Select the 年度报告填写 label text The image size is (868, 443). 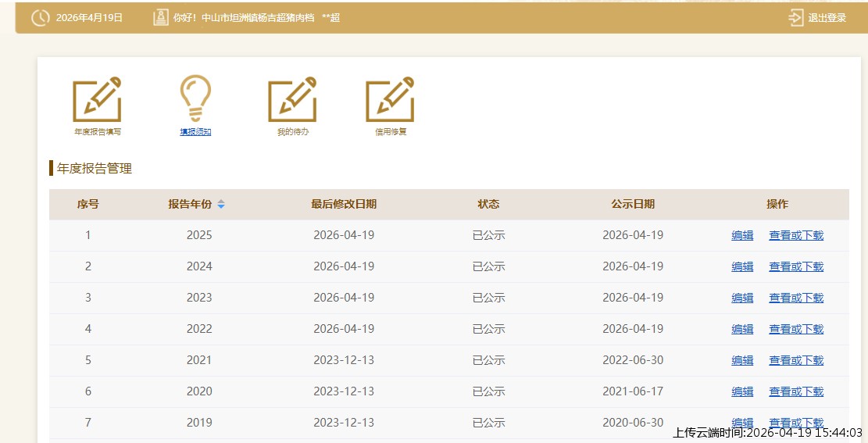click(98, 132)
